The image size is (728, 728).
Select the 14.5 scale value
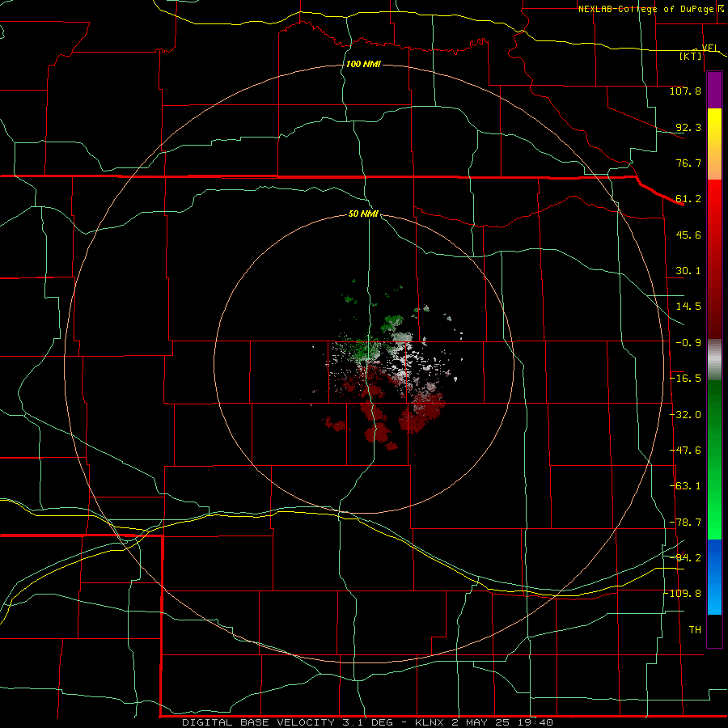point(688,307)
